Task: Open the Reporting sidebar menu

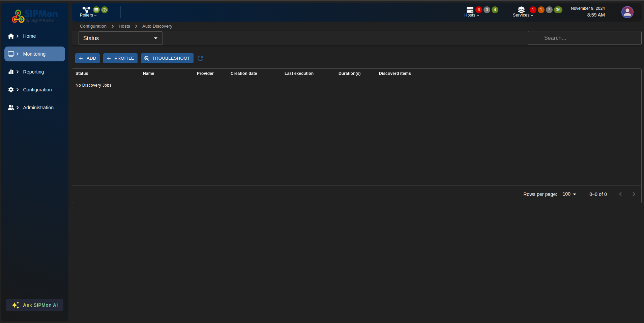Action: (33, 72)
